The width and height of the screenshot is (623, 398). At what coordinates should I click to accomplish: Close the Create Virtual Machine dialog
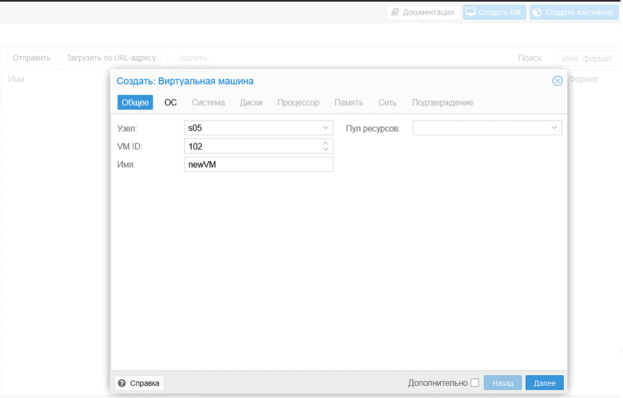pos(557,81)
